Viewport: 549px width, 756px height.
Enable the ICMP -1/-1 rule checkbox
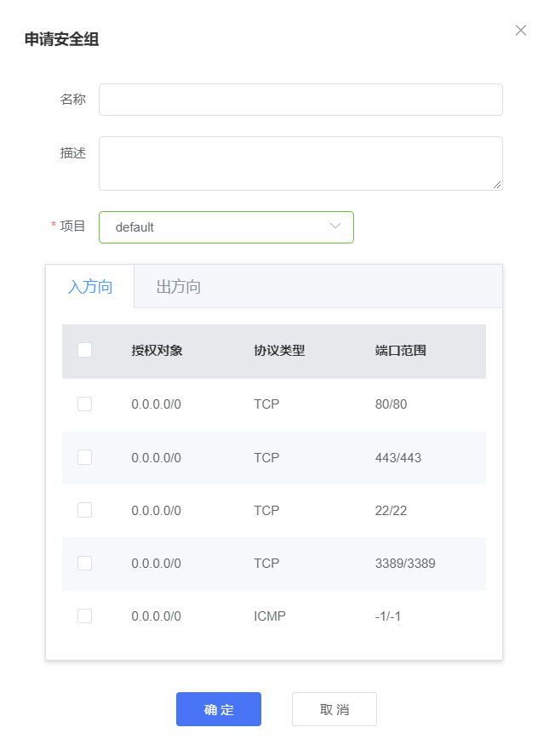pyautogui.click(x=84, y=616)
